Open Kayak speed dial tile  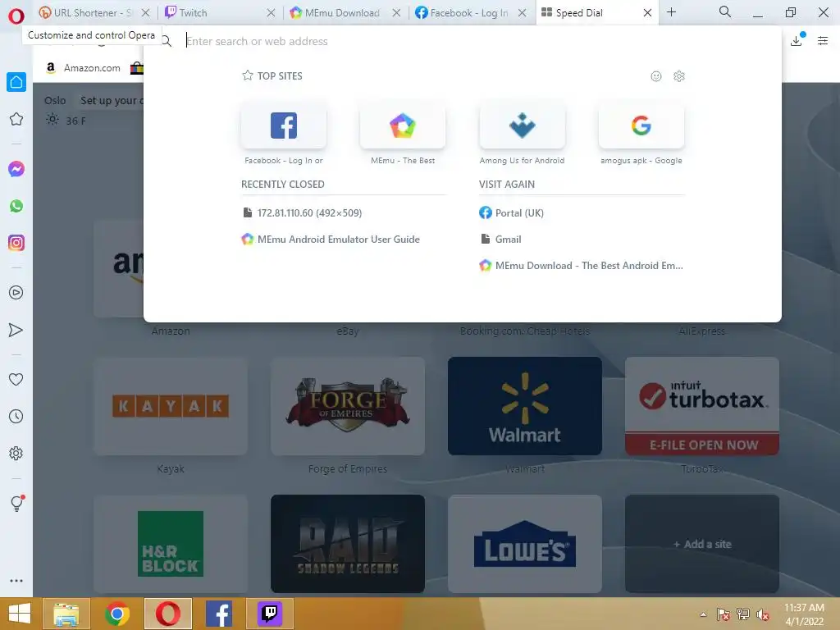[x=171, y=406]
